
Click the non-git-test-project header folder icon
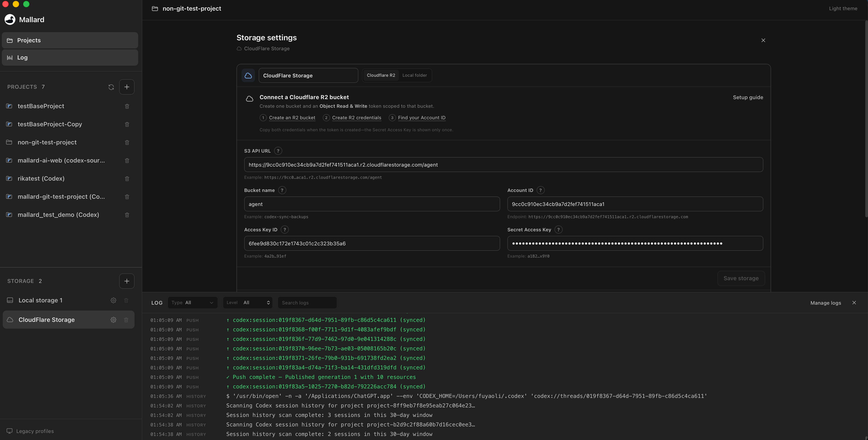[155, 8]
